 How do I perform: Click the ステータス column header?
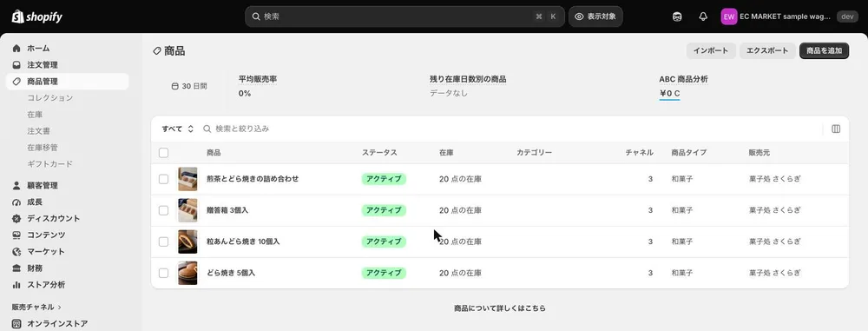(380, 153)
